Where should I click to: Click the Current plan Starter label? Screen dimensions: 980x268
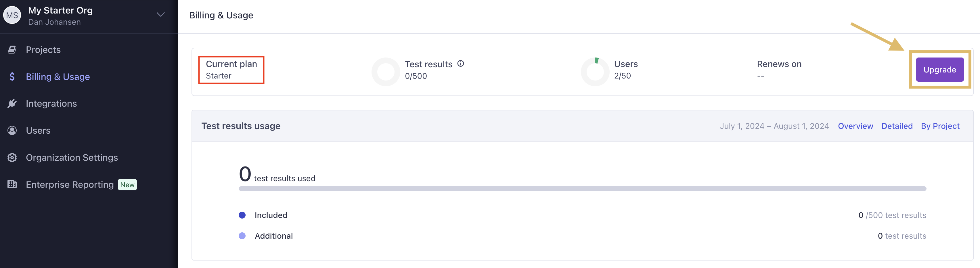coord(231,70)
